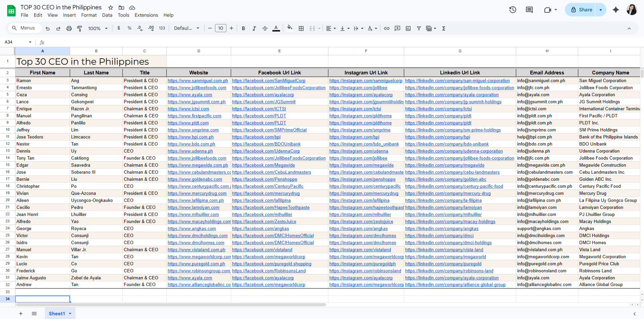644x319 pixels.
Task: Open horizontal align dropdown
Action: click(x=331, y=29)
